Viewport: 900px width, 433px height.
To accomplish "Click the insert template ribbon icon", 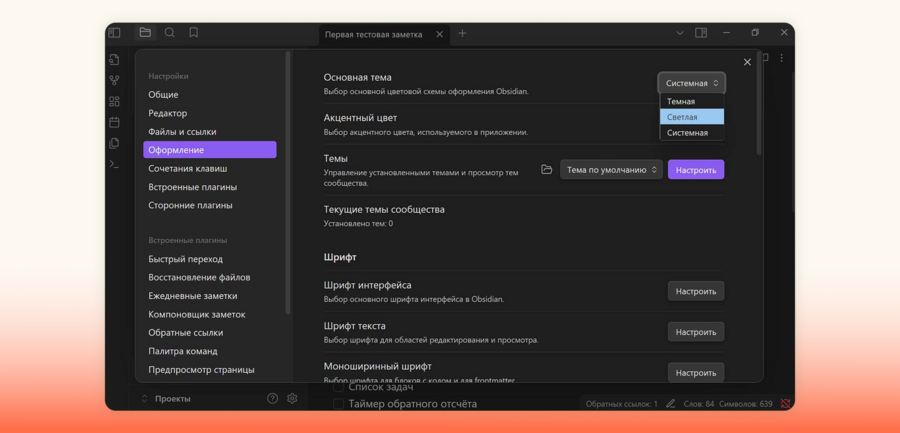I will [x=114, y=143].
